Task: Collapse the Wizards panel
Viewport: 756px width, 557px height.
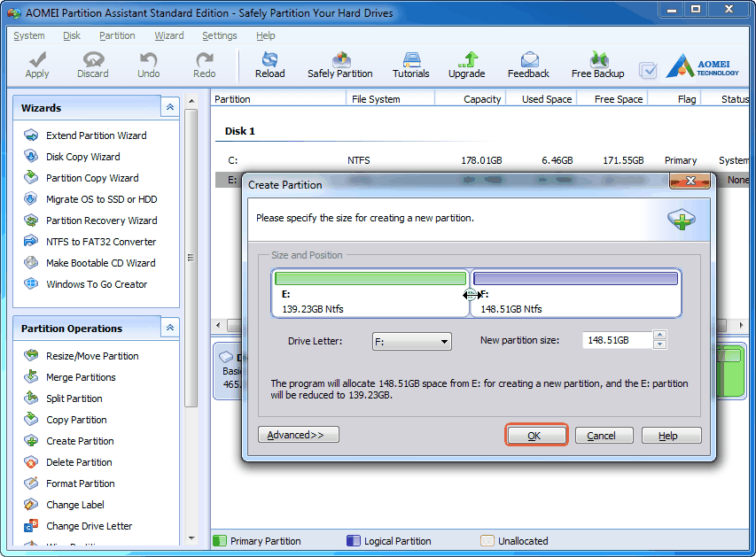Action: (x=170, y=107)
